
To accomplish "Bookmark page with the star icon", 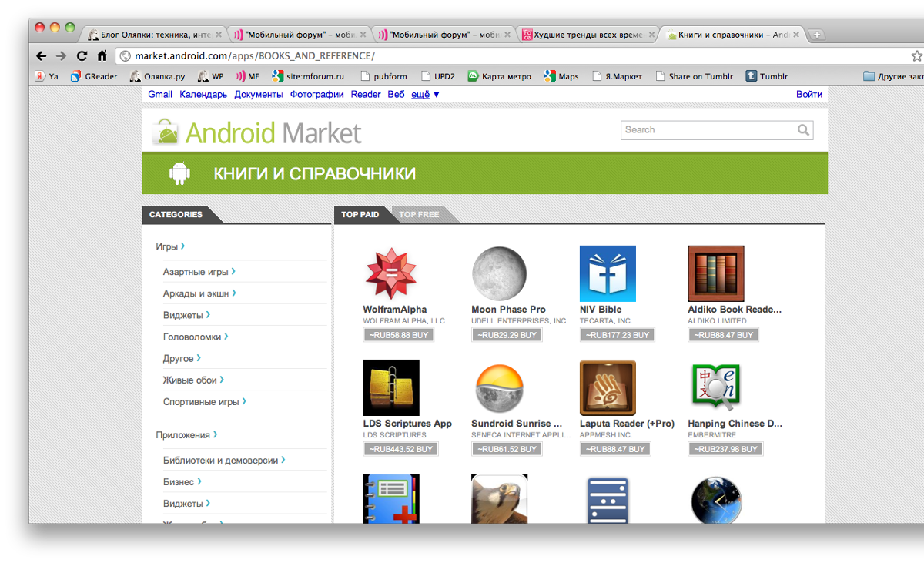I will 916,56.
